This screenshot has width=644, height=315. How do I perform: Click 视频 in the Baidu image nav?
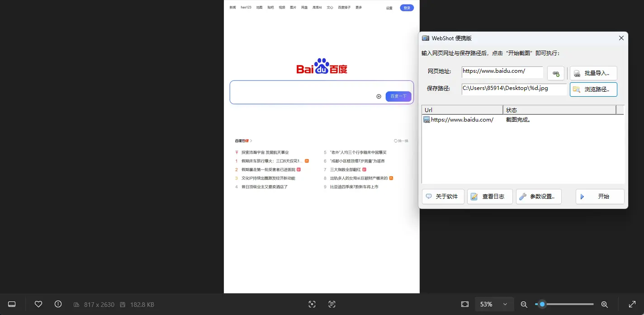point(282,7)
